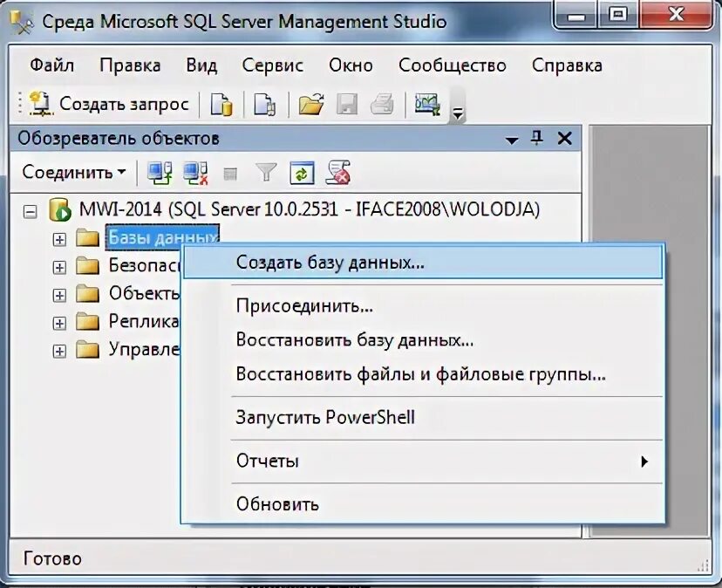Toggle auto-hide pin of Обозреватель объектов
The width and height of the screenshot is (722, 588).
coord(537,138)
